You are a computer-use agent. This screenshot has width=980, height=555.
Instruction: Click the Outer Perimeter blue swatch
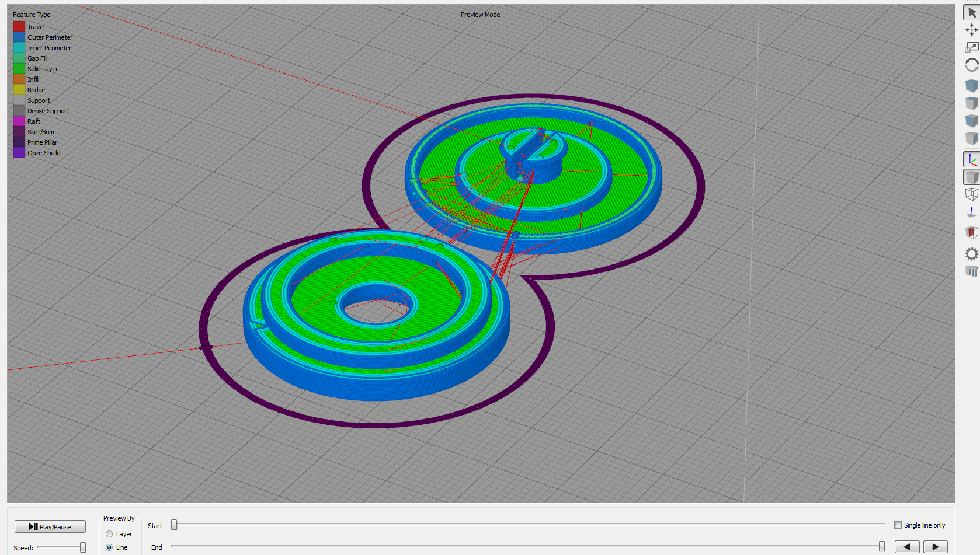click(x=19, y=37)
